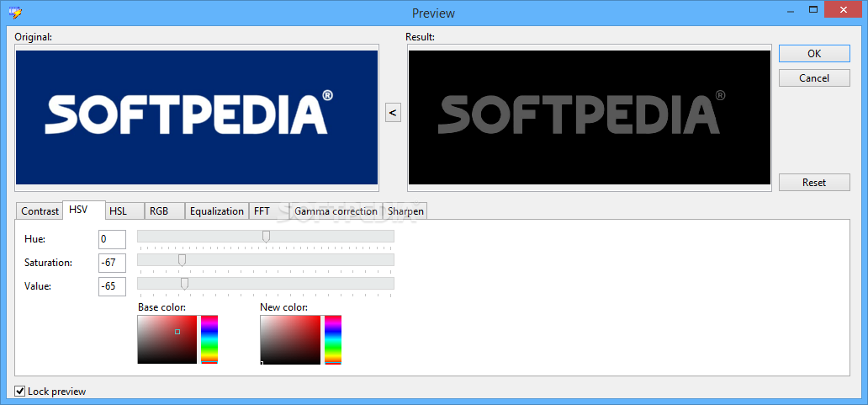Switch to the Contrast tab
Screen dimensions: 868x405
[x=40, y=211]
